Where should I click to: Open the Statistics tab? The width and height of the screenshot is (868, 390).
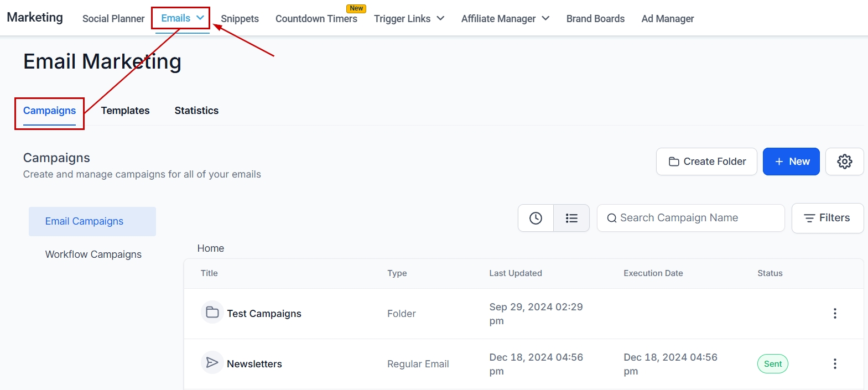click(x=196, y=111)
